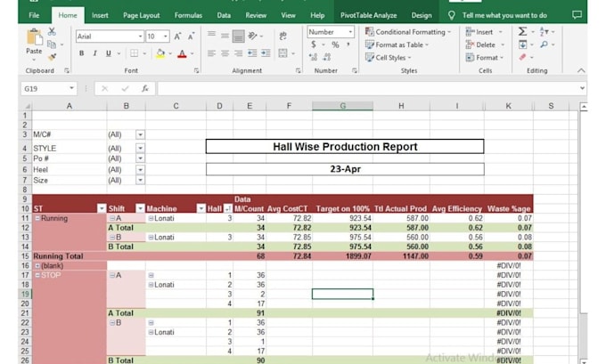Screen dimensions: 606x364
Task: Click the Decrease Decimal icon
Action: 327,58
